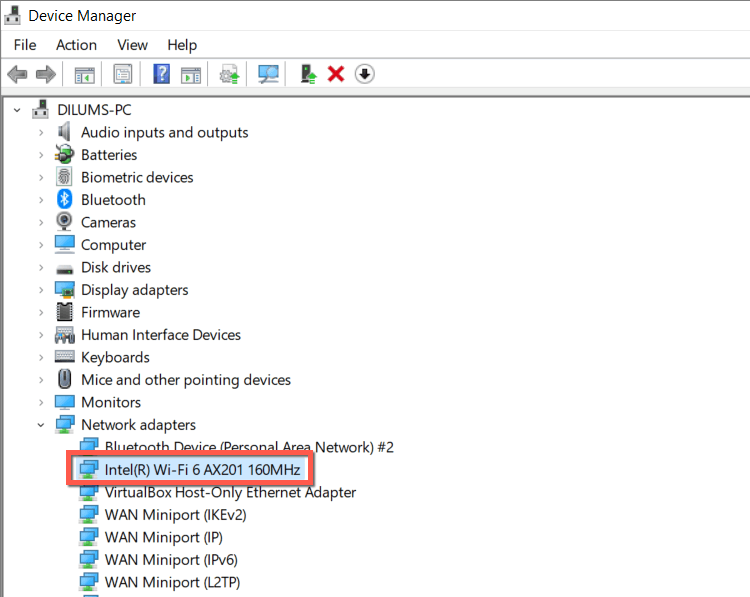
Task: Select WAN Miniport (L2TP)
Action: click(172, 582)
